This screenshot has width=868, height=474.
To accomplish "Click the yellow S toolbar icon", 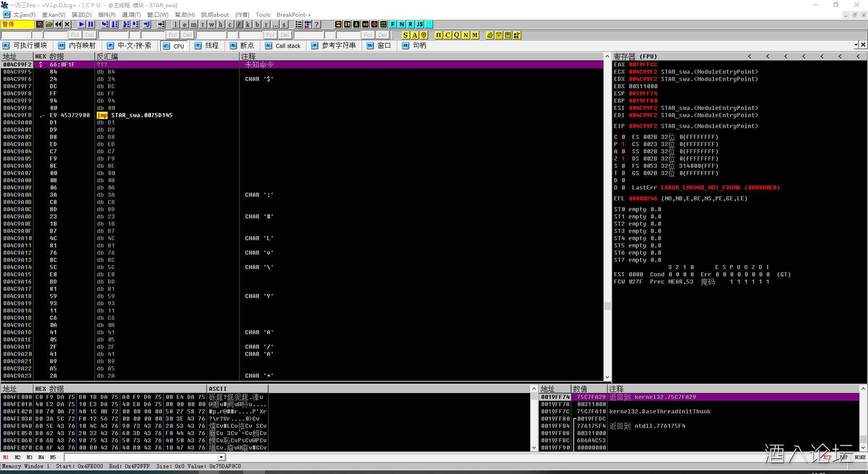I will (x=406, y=35).
